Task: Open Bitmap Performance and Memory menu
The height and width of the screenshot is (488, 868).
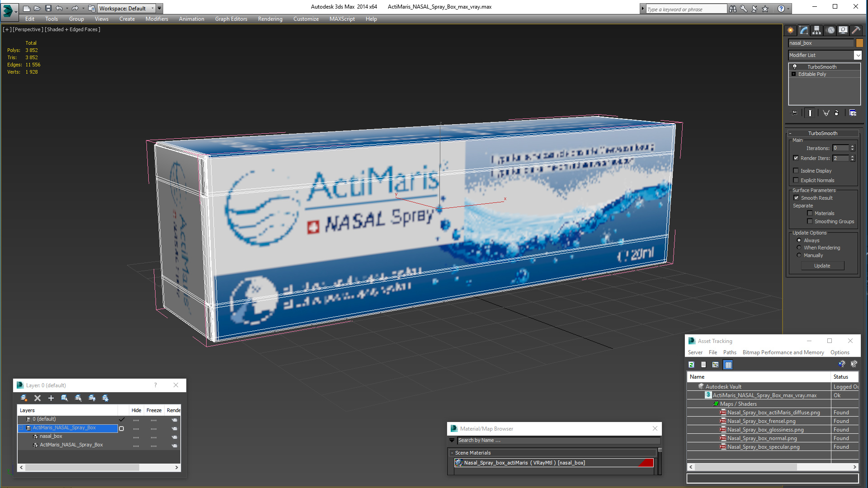Action: [x=783, y=352]
